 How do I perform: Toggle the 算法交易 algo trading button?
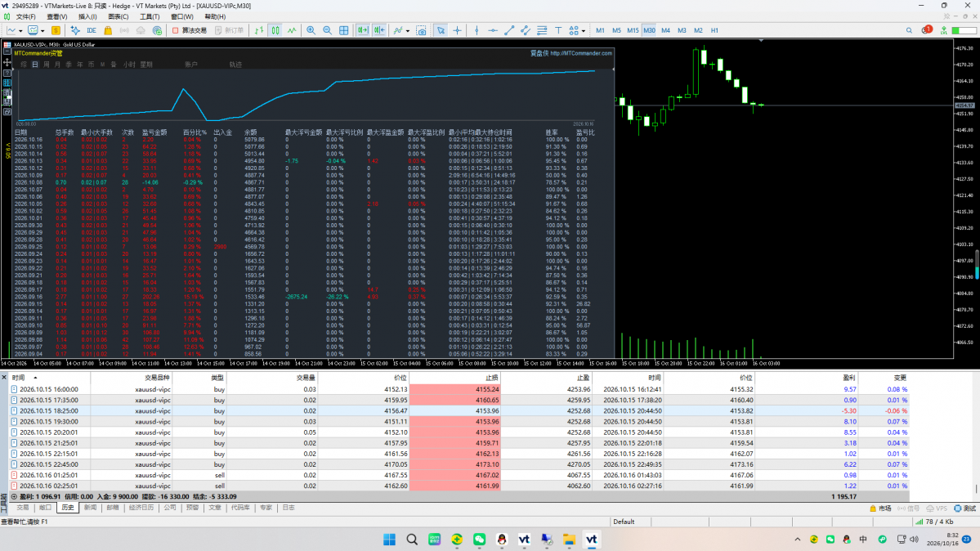coord(190,30)
